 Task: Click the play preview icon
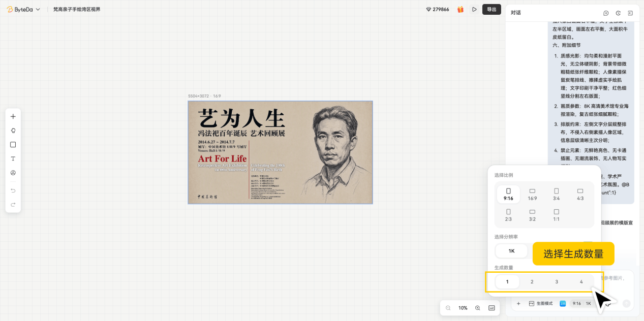(x=474, y=9)
